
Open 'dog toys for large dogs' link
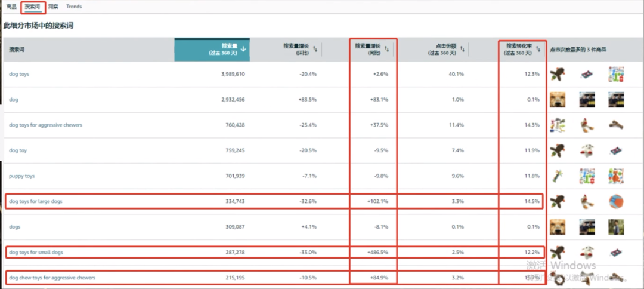(36, 201)
